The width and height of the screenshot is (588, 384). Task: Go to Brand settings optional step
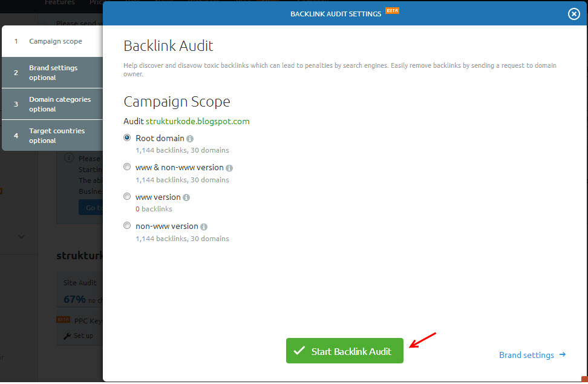click(x=53, y=73)
